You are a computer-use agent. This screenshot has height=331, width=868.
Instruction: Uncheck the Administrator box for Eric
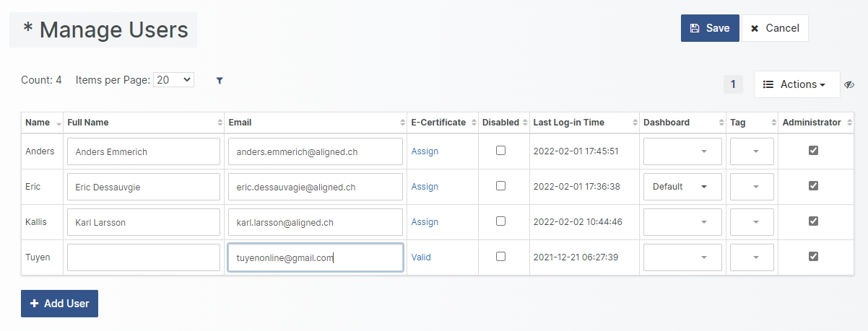[813, 186]
